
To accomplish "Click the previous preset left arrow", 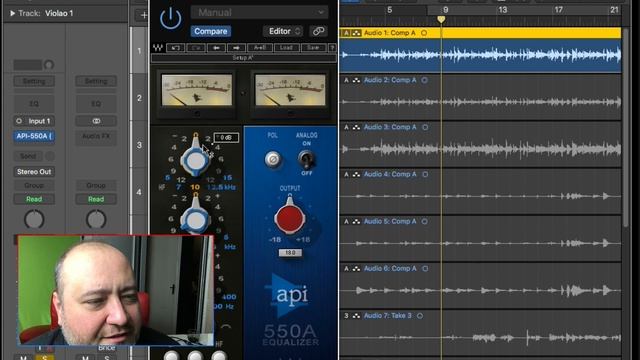I will [x=216, y=48].
